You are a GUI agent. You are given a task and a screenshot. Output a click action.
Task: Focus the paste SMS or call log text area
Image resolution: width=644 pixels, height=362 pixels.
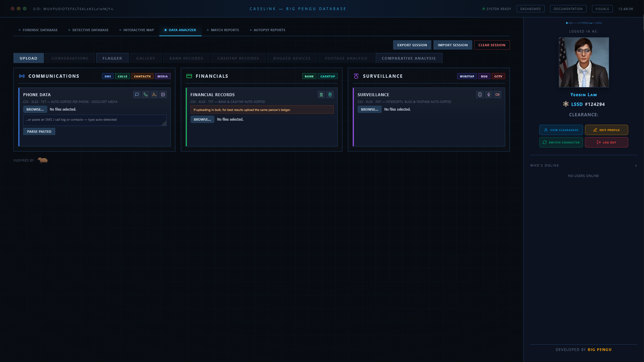point(95,120)
